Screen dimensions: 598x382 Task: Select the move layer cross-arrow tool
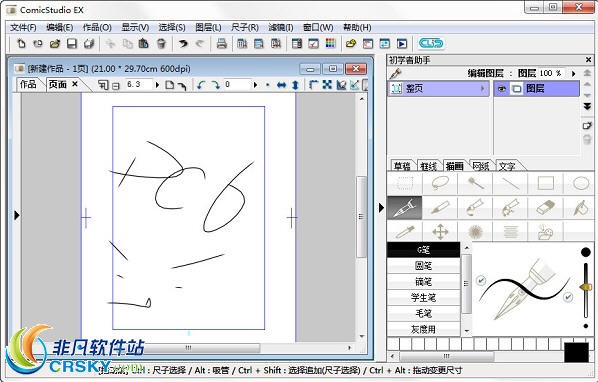(x=440, y=231)
